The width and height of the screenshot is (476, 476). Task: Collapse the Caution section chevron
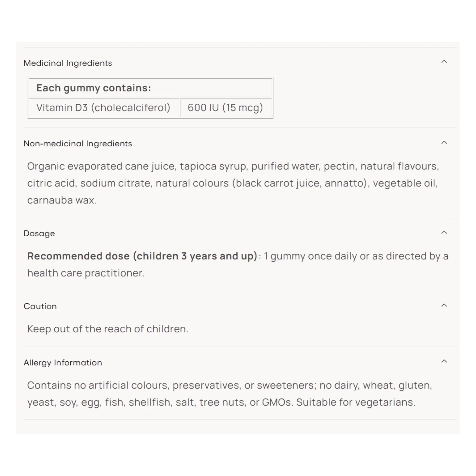pyautogui.click(x=444, y=305)
